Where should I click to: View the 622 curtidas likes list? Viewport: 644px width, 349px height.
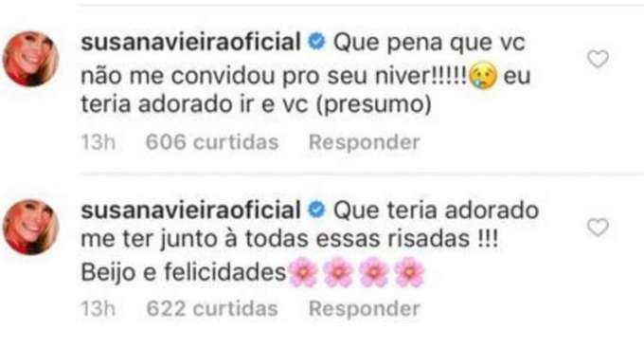tap(212, 308)
